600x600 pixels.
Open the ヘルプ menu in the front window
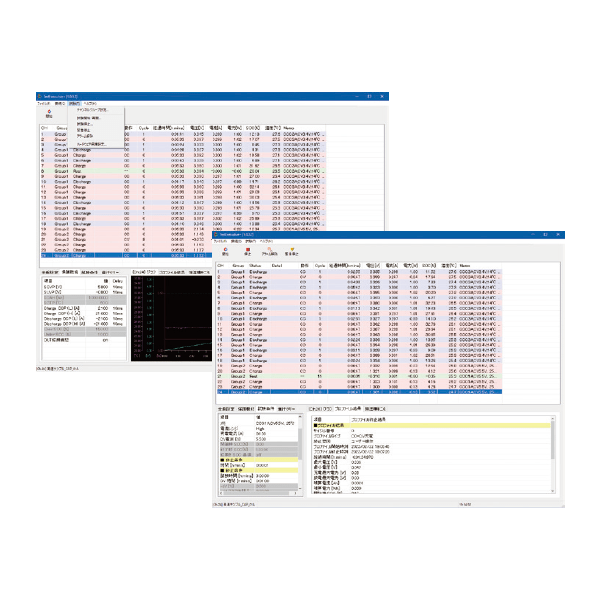click(265, 242)
